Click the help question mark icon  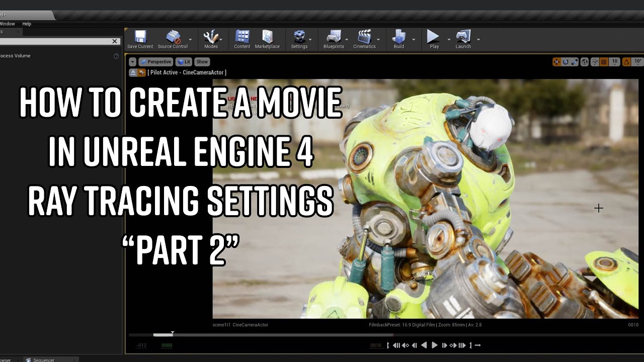116,56
